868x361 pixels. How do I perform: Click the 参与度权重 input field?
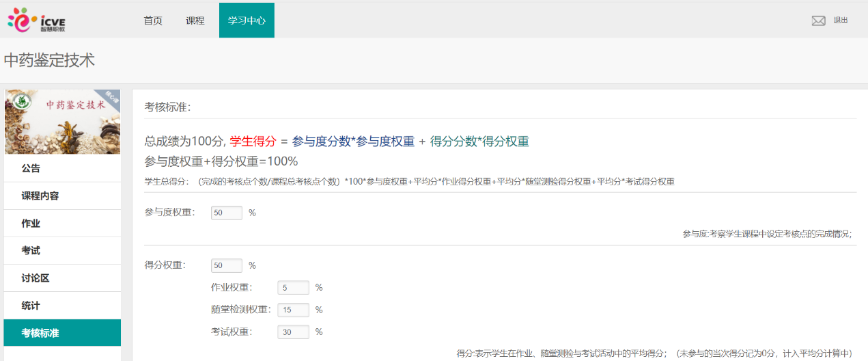227,213
